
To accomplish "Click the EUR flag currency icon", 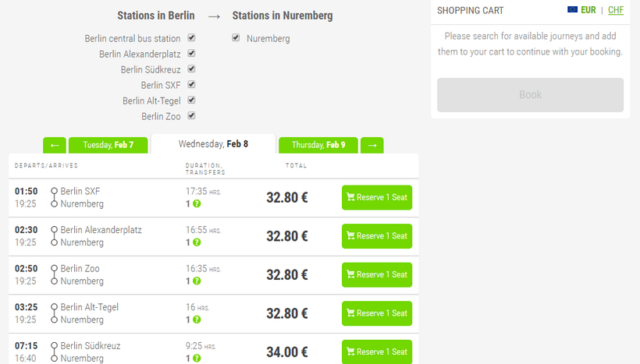I will (x=573, y=10).
